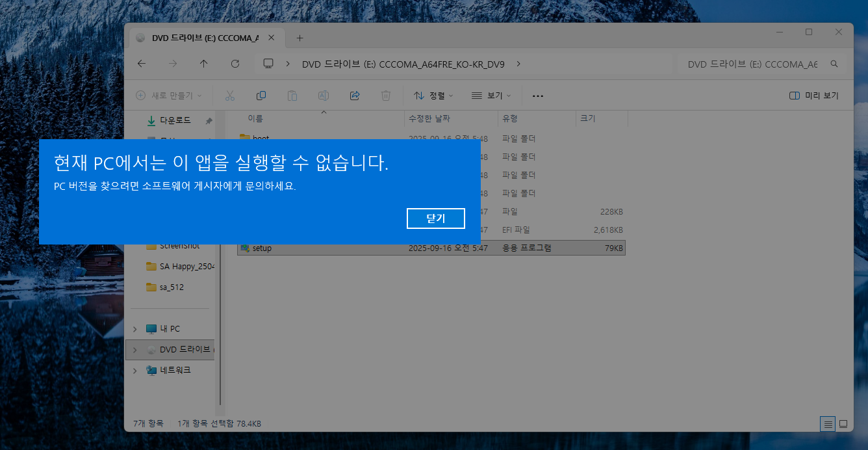Refresh the DVD drive folder view
Screen dimensions: 868x450
235,64
